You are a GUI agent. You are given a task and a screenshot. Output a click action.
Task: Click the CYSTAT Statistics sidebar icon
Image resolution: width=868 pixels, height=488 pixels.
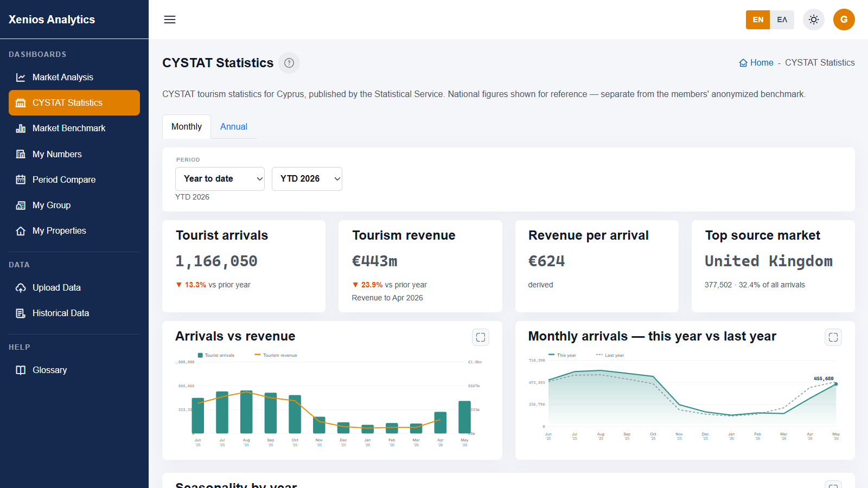pyautogui.click(x=21, y=103)
